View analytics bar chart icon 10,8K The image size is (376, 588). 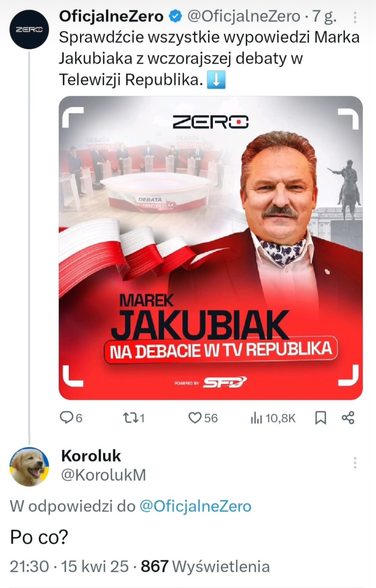tap(273, 418)
